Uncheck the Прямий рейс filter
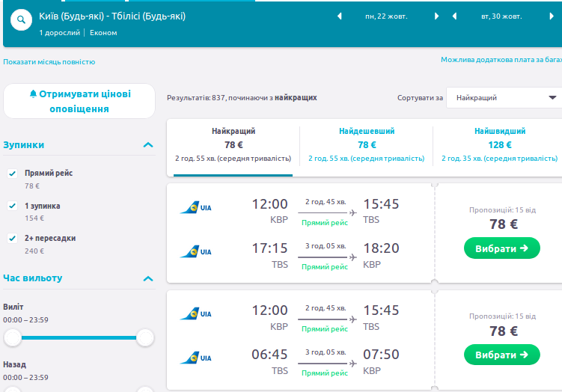This screenshot has height=392, width=562. click(13, 173)
